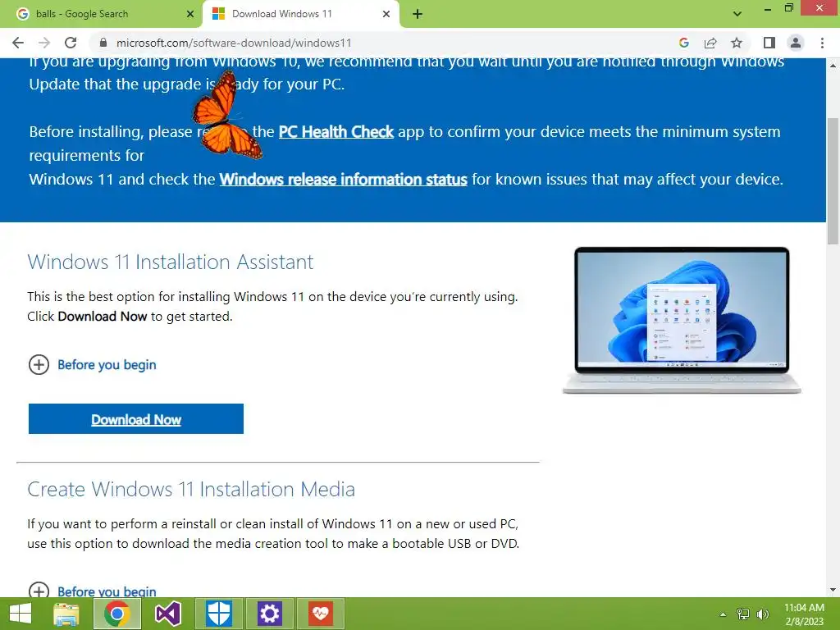Open the Windows Start menu
840x630 pixels.
21,614
